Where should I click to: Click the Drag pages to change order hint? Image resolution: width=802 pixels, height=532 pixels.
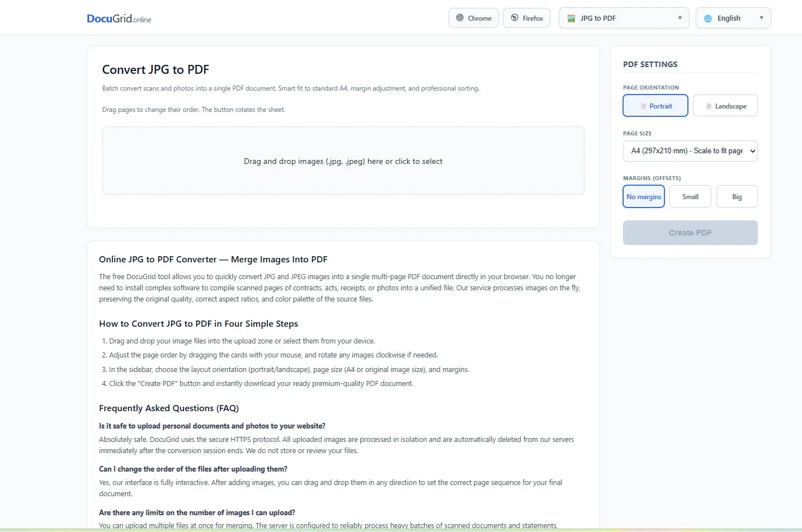point(194,110)
